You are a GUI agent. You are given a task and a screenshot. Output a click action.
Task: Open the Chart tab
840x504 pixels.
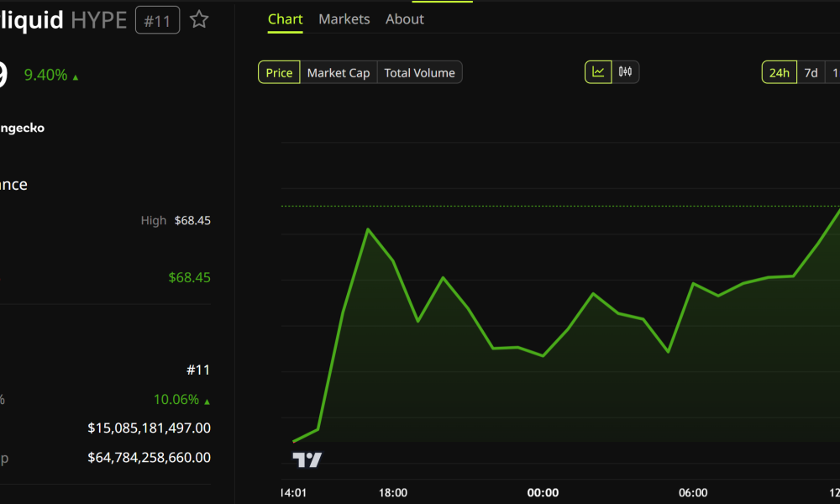pyautogui.click(x=285, y=19)
